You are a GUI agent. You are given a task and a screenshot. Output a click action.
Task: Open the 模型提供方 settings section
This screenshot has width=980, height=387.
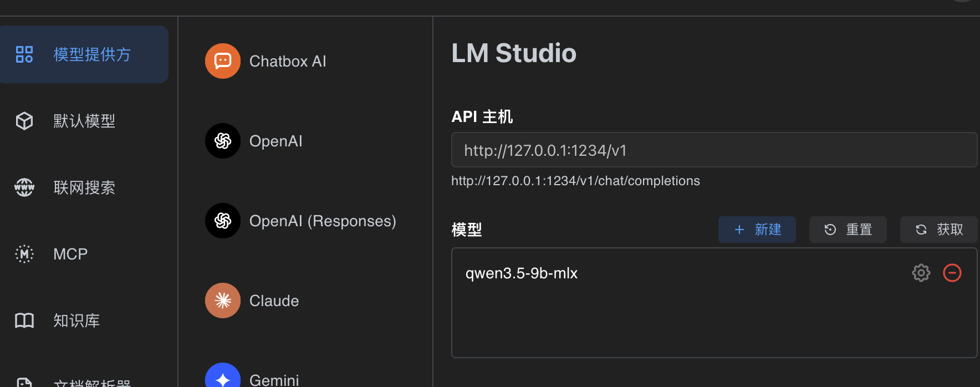(84, 54)
